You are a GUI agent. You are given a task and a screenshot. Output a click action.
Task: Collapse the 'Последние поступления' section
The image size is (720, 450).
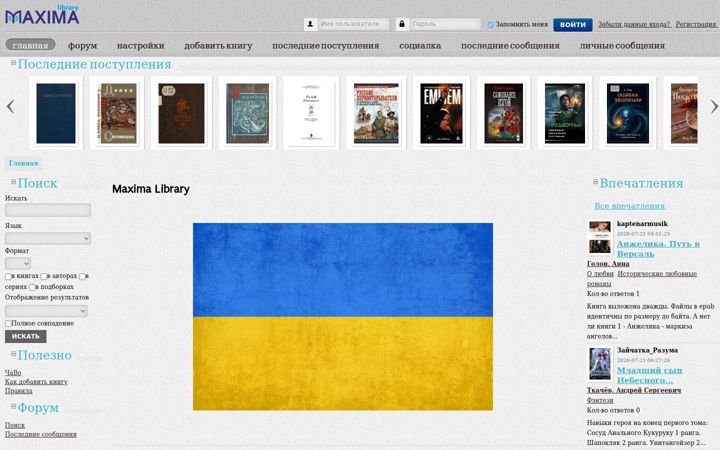coord(14,62)
